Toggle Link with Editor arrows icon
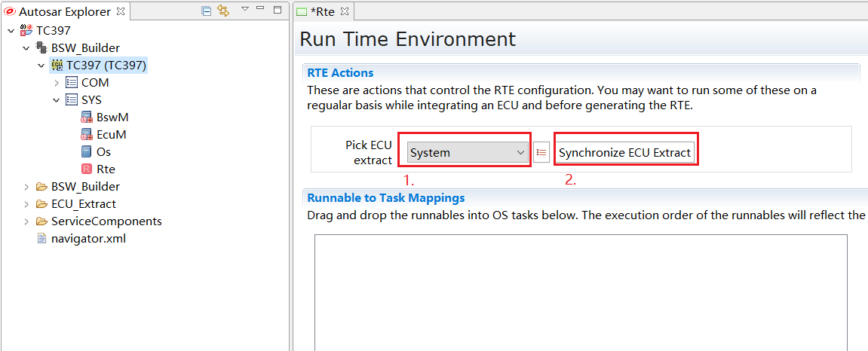 click(223, 11)
